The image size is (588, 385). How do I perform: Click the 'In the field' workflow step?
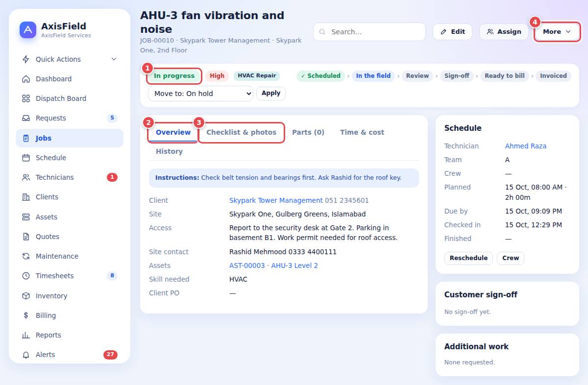pos(373,76)
